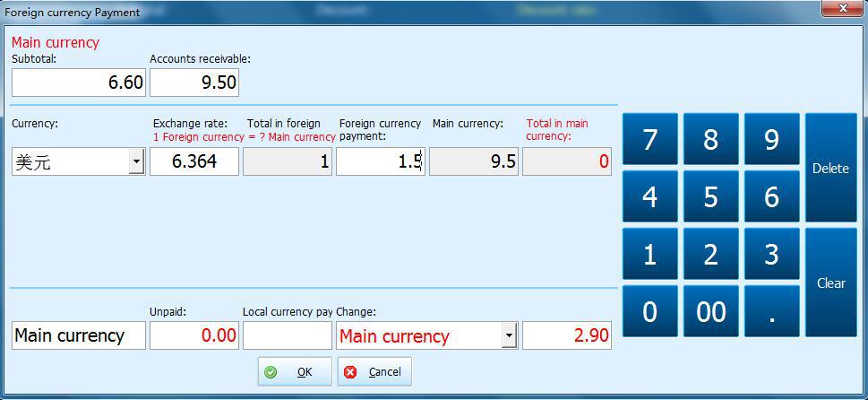The height and width of the screenshot is (400, 868).
Task: Click the Total in foreign field
Action: (x=288, y=161)
